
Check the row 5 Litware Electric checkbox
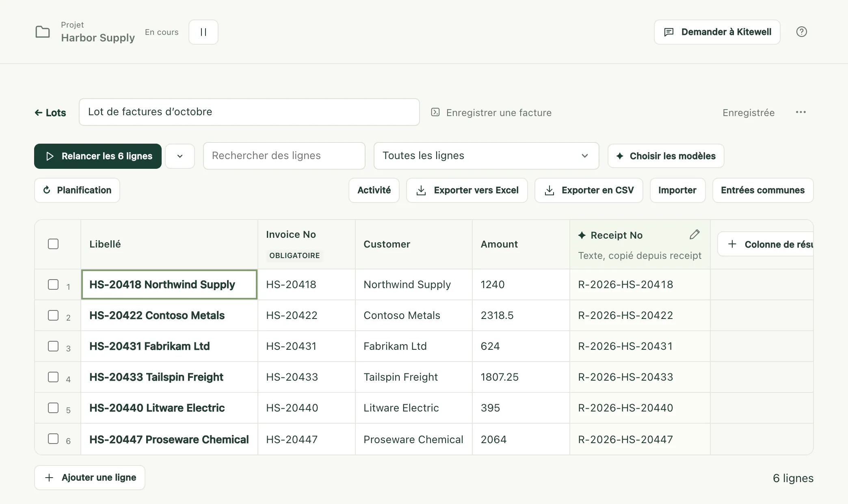53,408
